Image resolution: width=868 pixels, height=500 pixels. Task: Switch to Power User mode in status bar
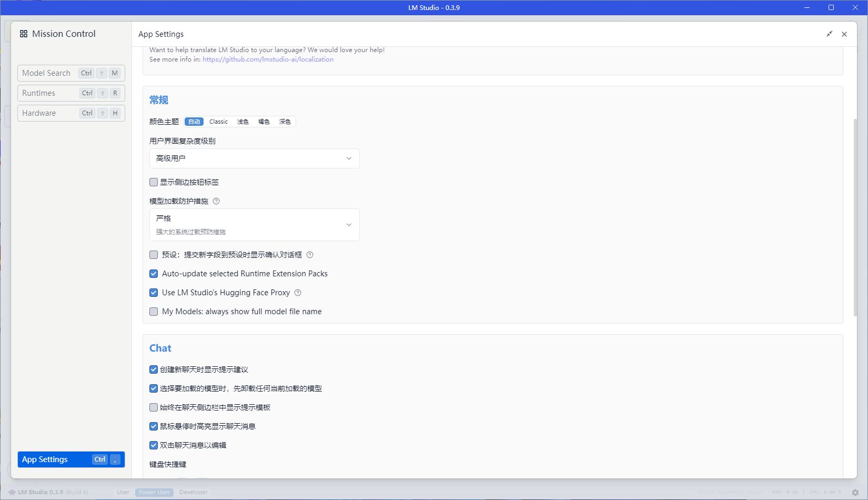(154, 493)
